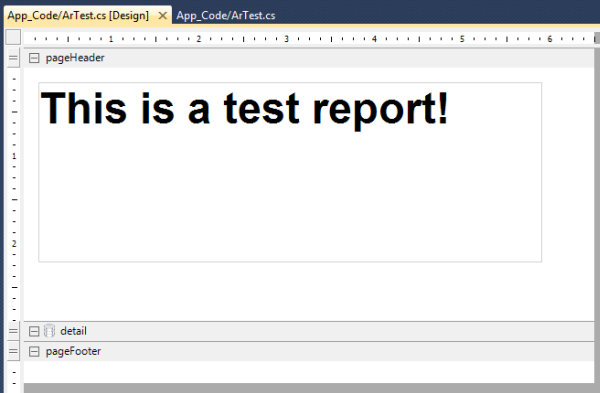Click the 3 inch mark on horizontal ruler
Viewport: 600px width, 393px height.
286,39
